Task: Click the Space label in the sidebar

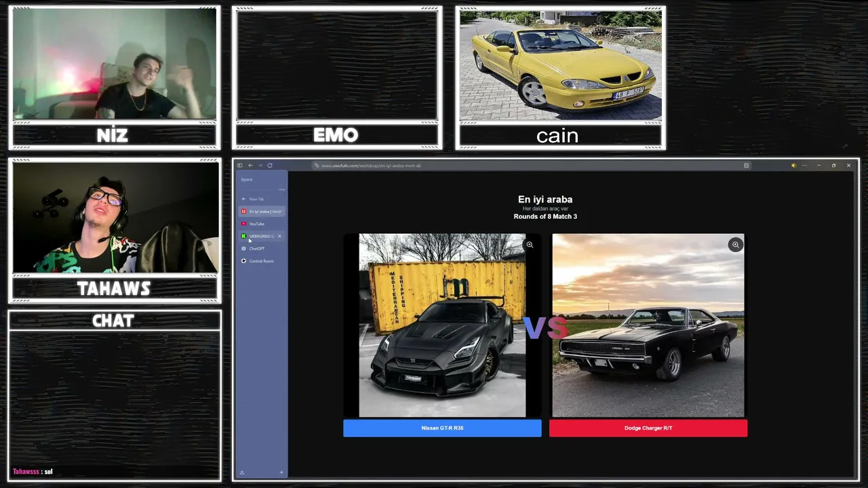Action: [x=247, y=180]
